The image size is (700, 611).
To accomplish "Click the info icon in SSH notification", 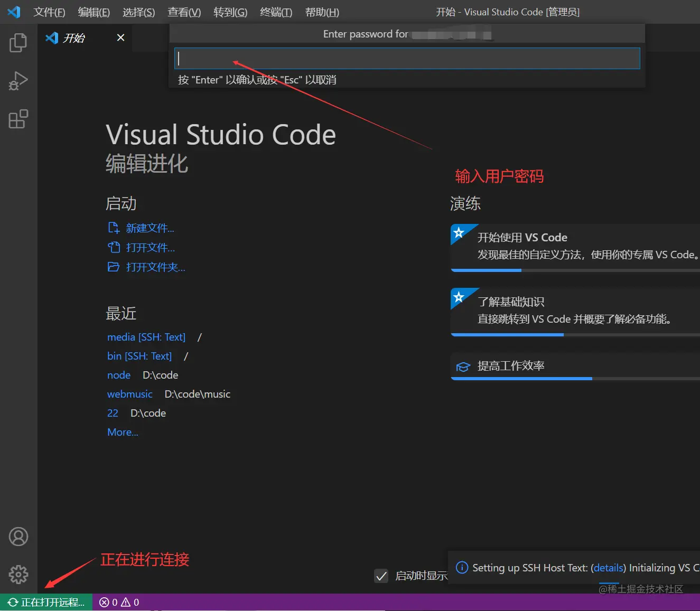I will [462, 568].
